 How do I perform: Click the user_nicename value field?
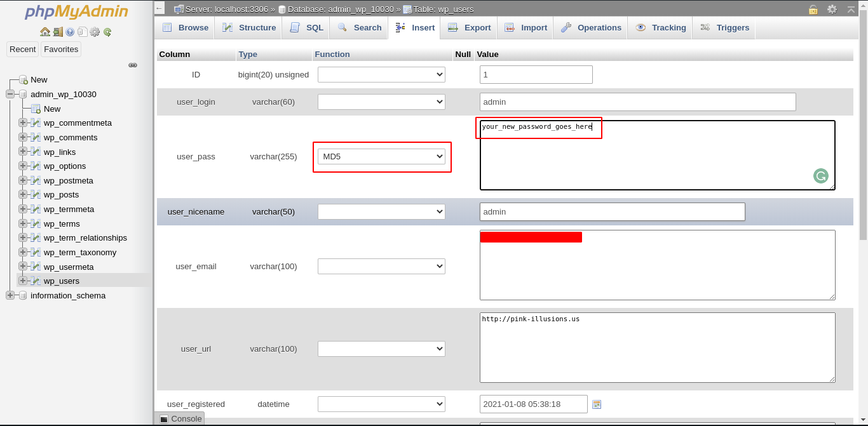613,211
